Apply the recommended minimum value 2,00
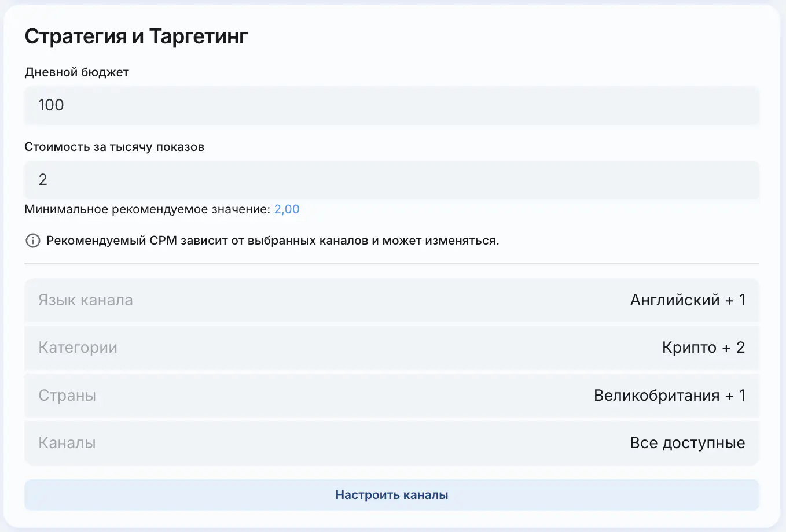 287,209
